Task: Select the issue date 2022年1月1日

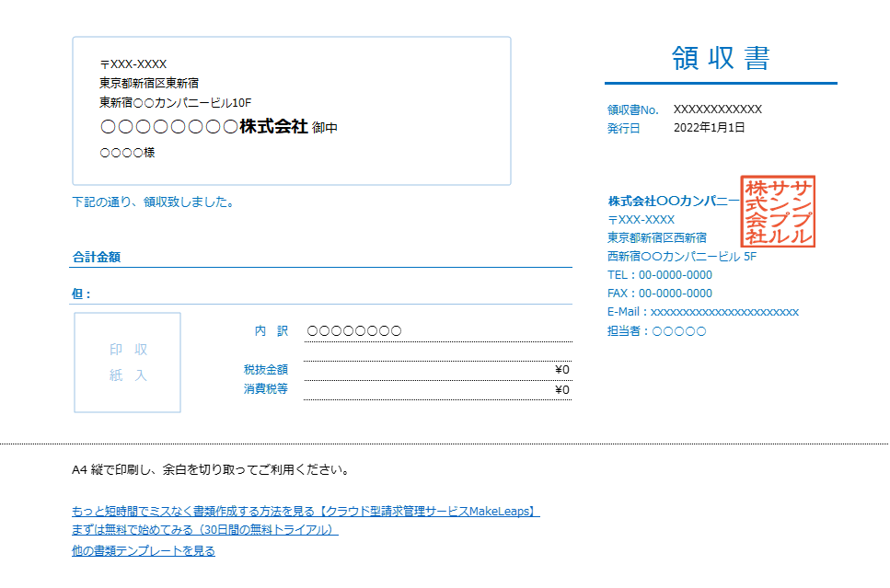Action: tap(709, 128)
